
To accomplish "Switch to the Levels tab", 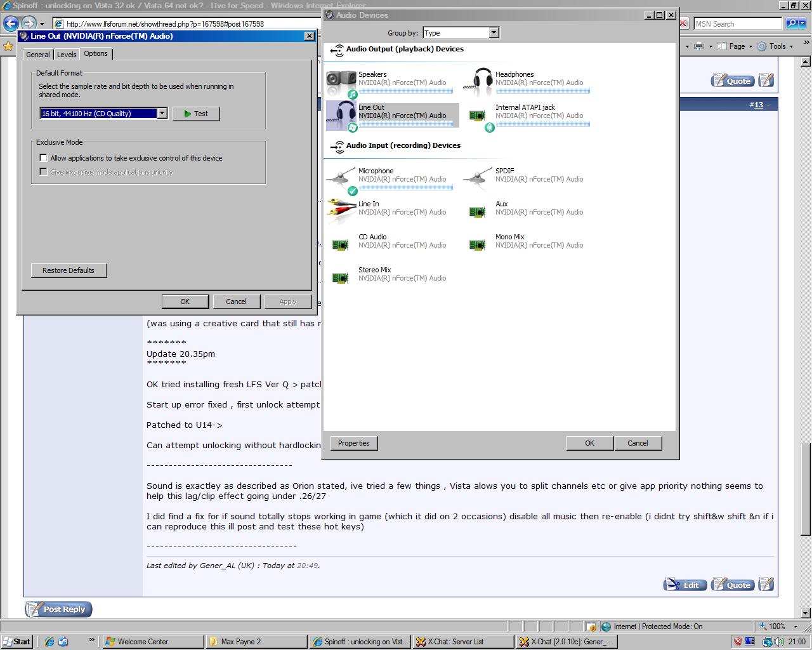I will click(x=67, y=55).
